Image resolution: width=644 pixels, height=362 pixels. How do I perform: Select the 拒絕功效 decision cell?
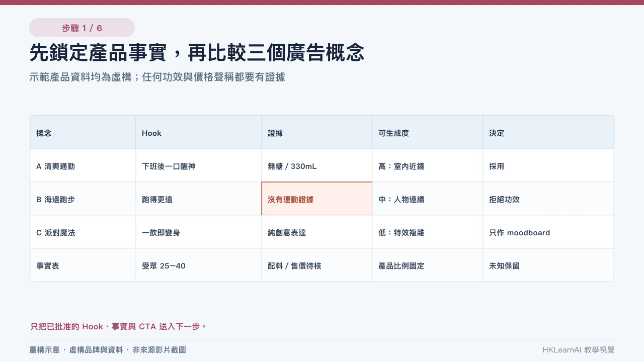tap(548, 199)
